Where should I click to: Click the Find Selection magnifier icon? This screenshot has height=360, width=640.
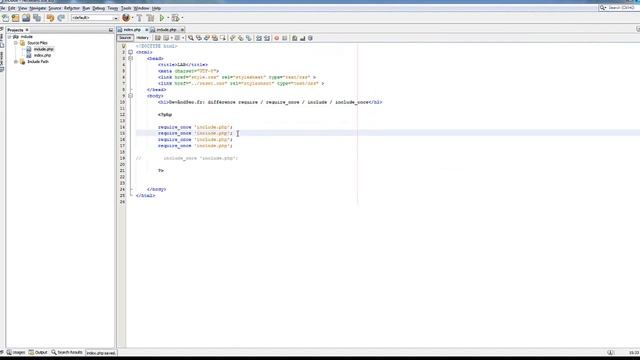pos(191,38)
